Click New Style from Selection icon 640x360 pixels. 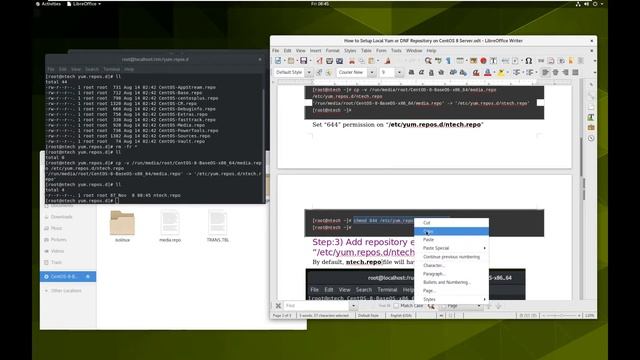tap(329, 73)
